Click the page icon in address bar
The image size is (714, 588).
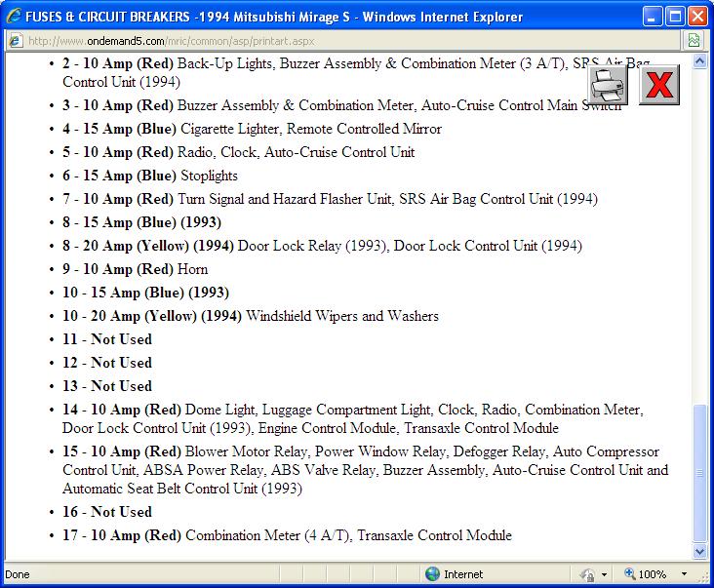click(x=15, y=41)
